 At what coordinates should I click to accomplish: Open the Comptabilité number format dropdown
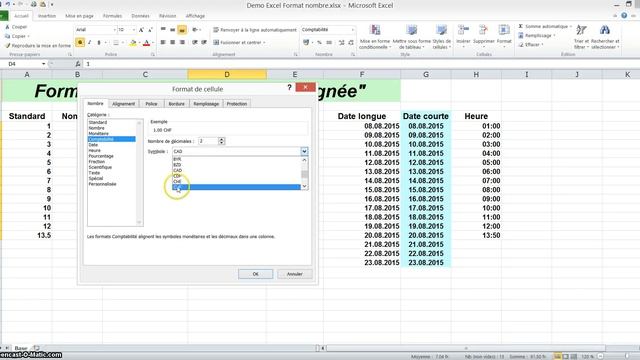pyautogui.click(x=353, y=30)
